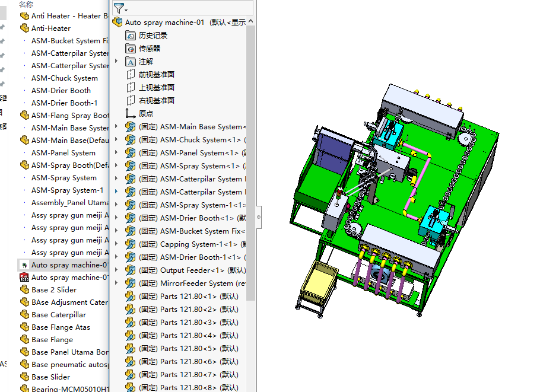Expand ASM-Main Base System component node
The image size is (540, 392).
(x=116, y=127)
